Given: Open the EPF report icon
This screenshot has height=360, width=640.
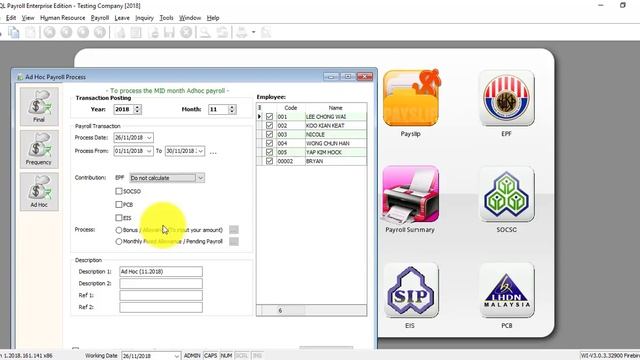Looking at the screenshot, I should click(507, 98).
